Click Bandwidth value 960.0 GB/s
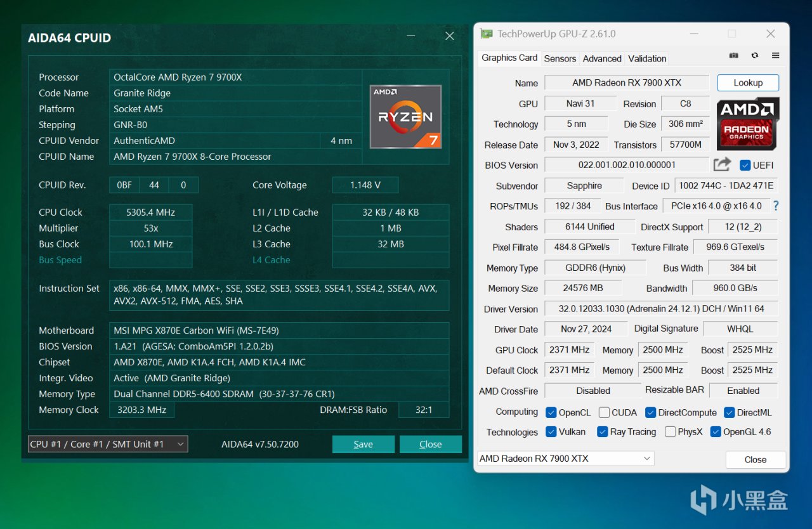Viewport: 812px width, 529px height. [x=735, y=288]
